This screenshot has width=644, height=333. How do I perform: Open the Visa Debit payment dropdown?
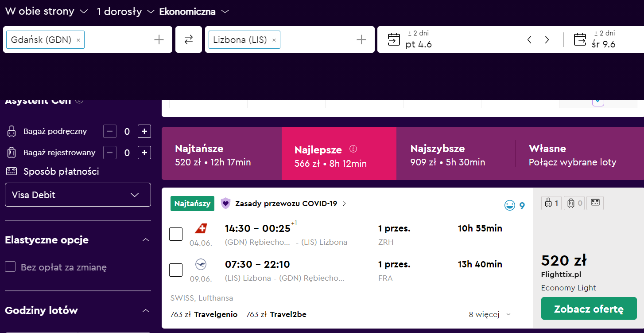click(78, 195)
